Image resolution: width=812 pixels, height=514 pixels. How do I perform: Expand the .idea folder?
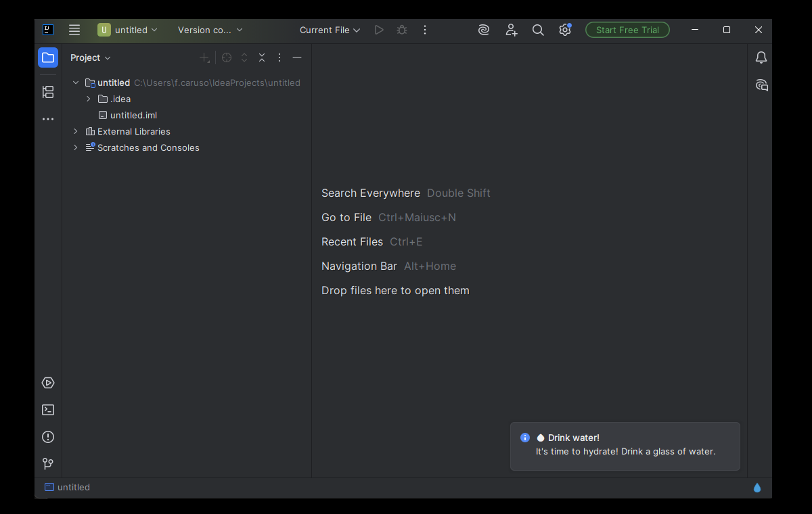[x=89, y=99]
